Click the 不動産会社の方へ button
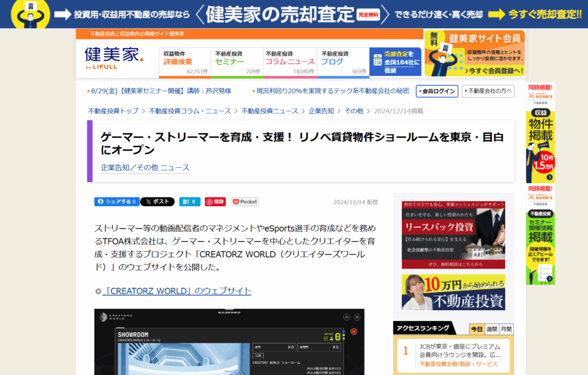 point(488,91)
